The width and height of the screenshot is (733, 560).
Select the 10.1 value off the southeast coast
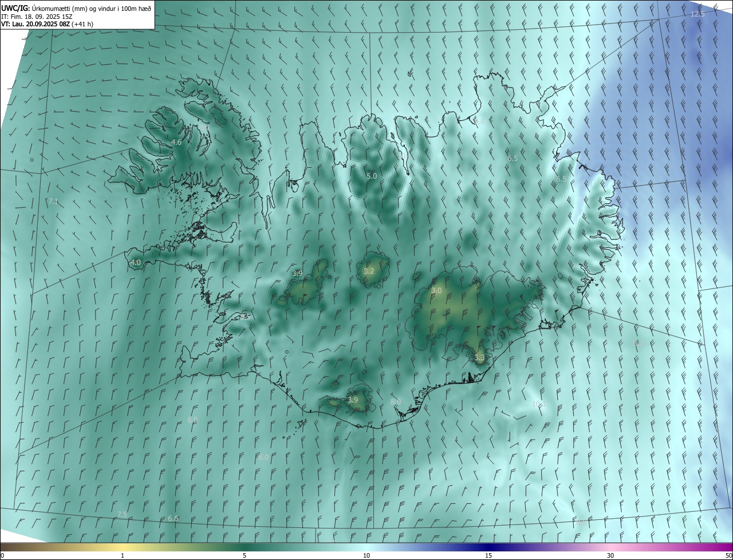pos(538,404)
